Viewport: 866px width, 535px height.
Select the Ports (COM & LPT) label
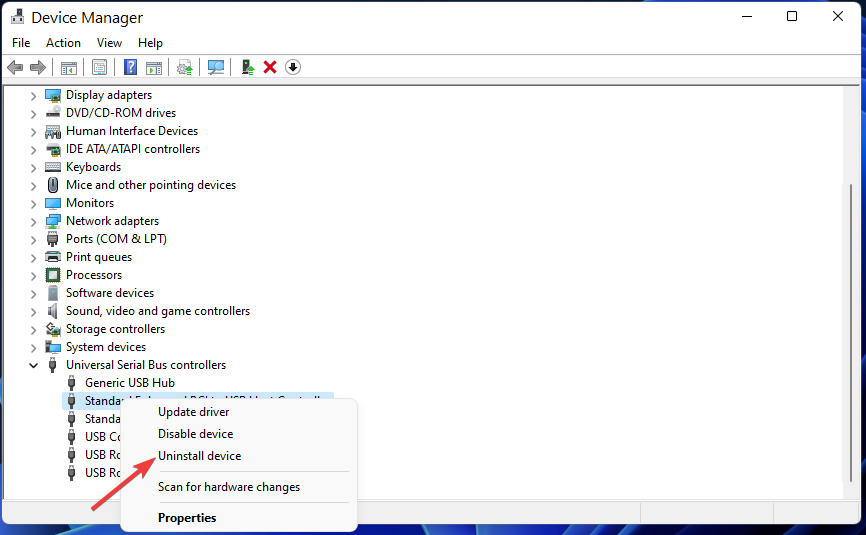(x=116, y=239)
